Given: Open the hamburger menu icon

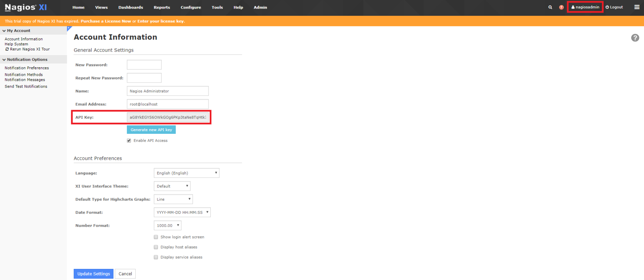Looking at the screenshot, I should tap(637, 7).
